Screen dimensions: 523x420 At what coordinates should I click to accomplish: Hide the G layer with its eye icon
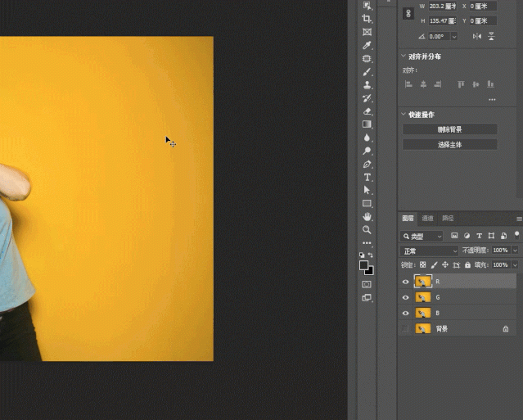406,297
